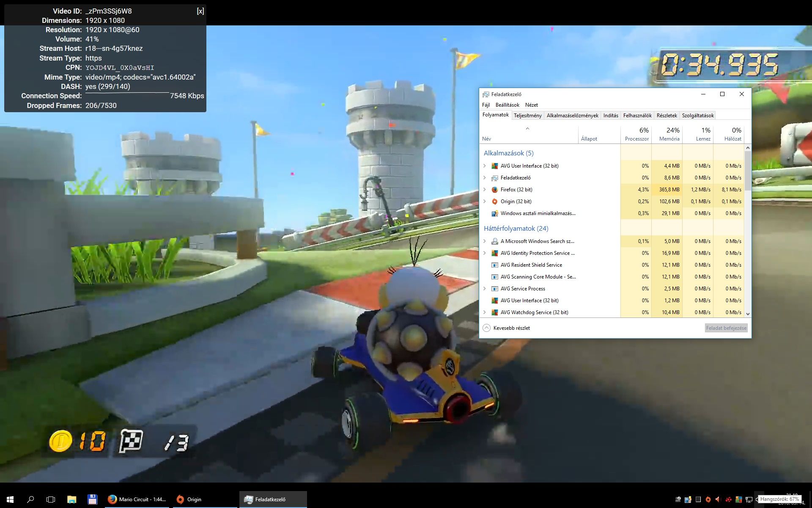This screenshot has height=508, width=812.
Task: Click the Feladatkezelő process icon in list
Action: pos(494,178)
